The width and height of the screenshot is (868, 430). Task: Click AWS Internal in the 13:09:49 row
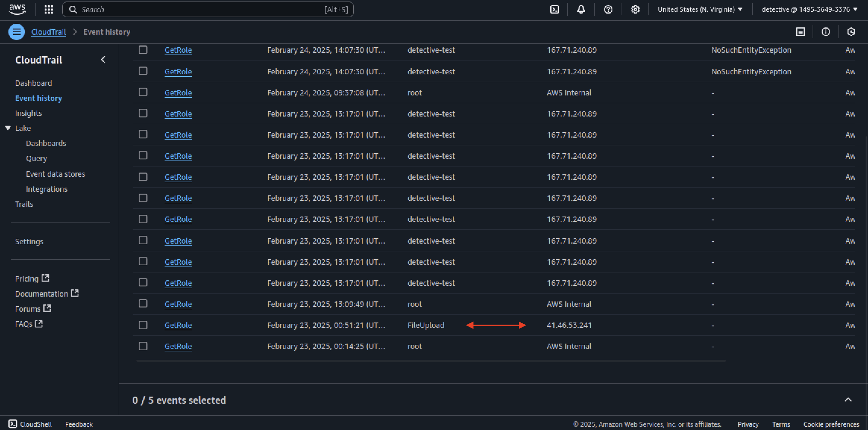pos(569,304)
